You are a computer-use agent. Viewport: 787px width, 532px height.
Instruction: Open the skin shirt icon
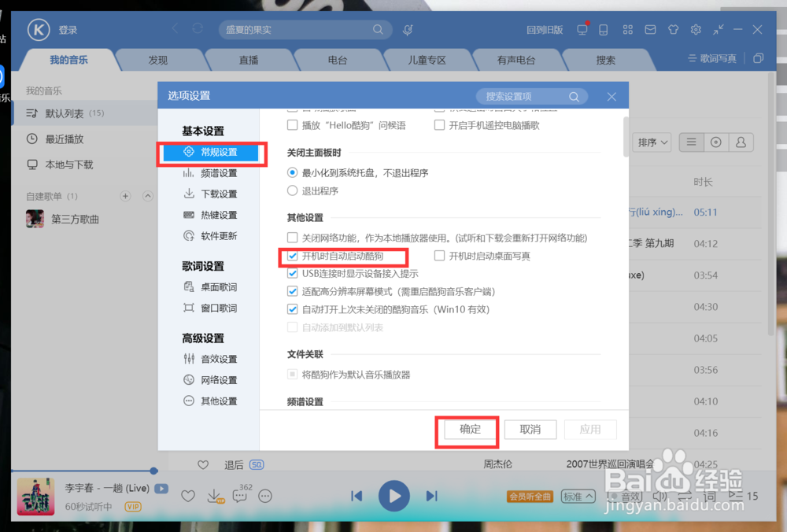[673, 30]
